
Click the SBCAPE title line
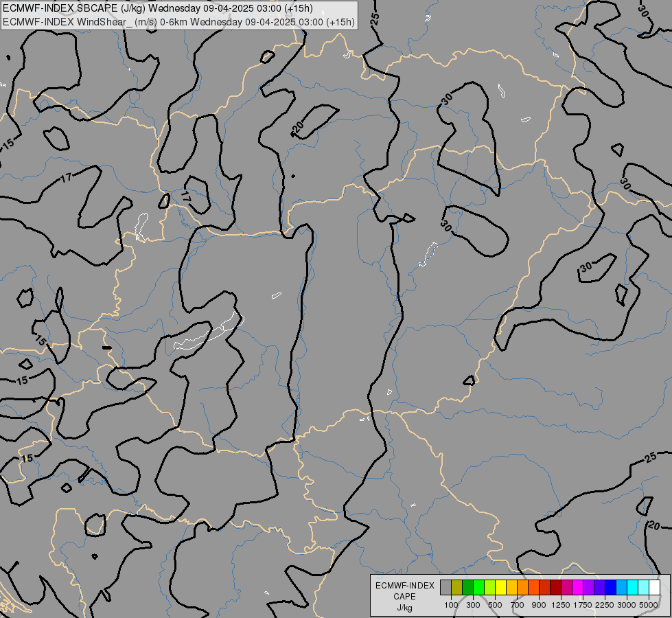click(x=158, y=8)
